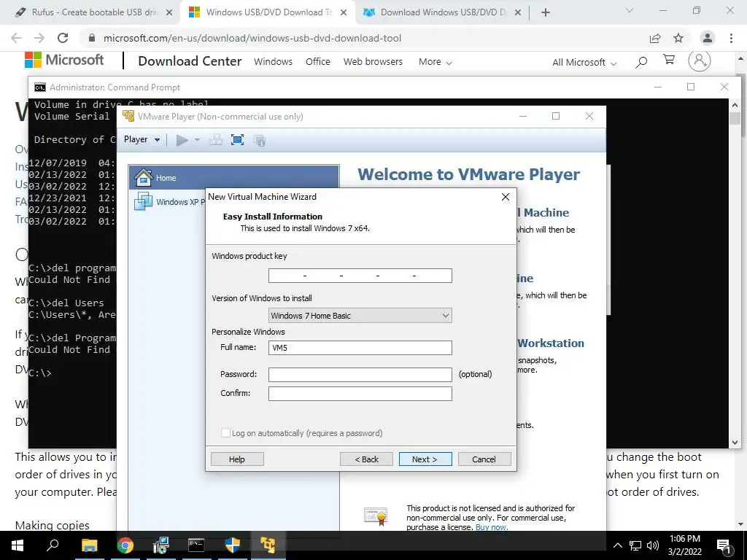
Task: Click the volume tray icon
Action: click(653, 545)
